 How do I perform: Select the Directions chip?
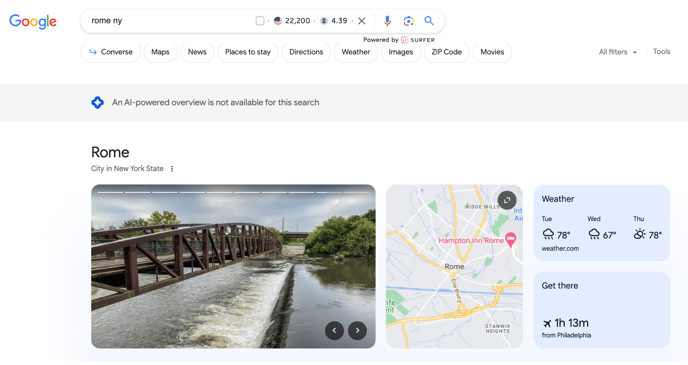click(306, 52)
